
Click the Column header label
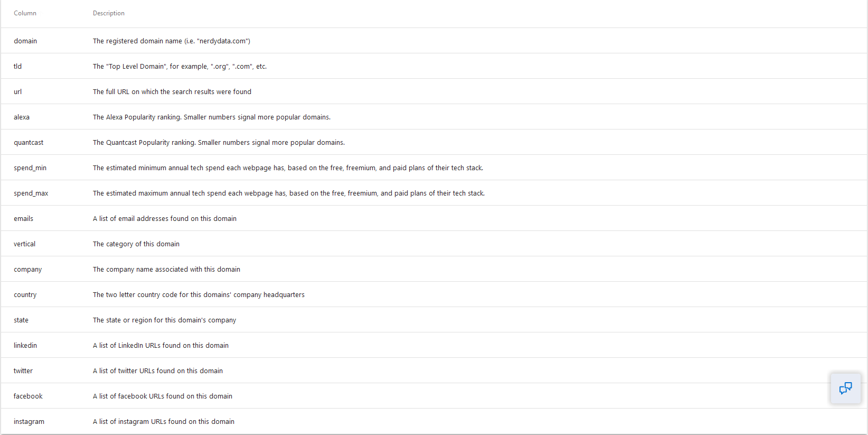click(25, 13)
